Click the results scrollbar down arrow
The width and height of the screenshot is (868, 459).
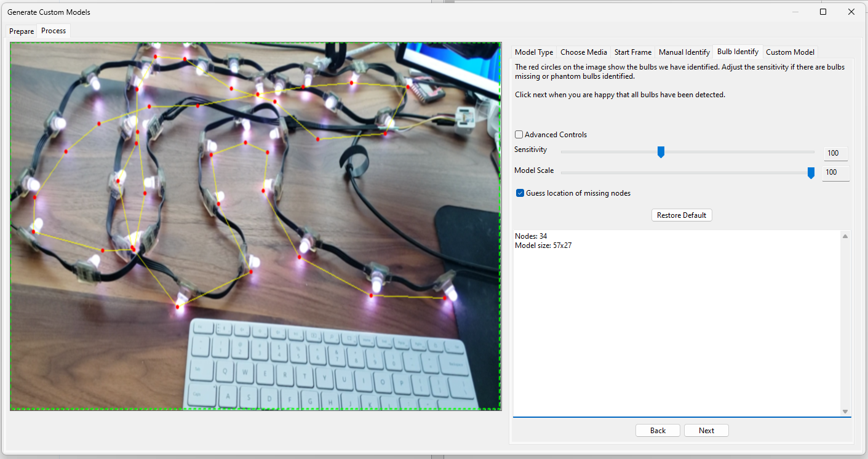pos(845,411)
